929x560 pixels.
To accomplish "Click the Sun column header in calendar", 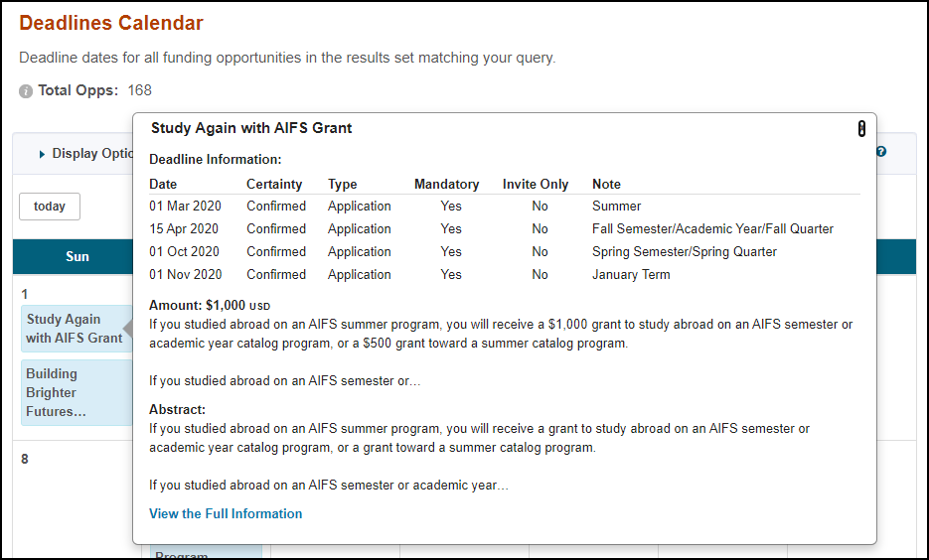I will [x=77, y=256].
